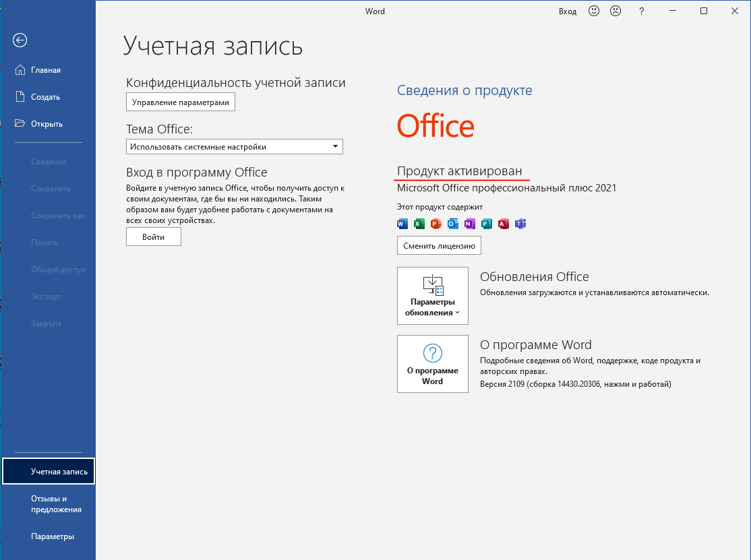
Task: Click Управление параметрами button
Action: coord(181,102)
